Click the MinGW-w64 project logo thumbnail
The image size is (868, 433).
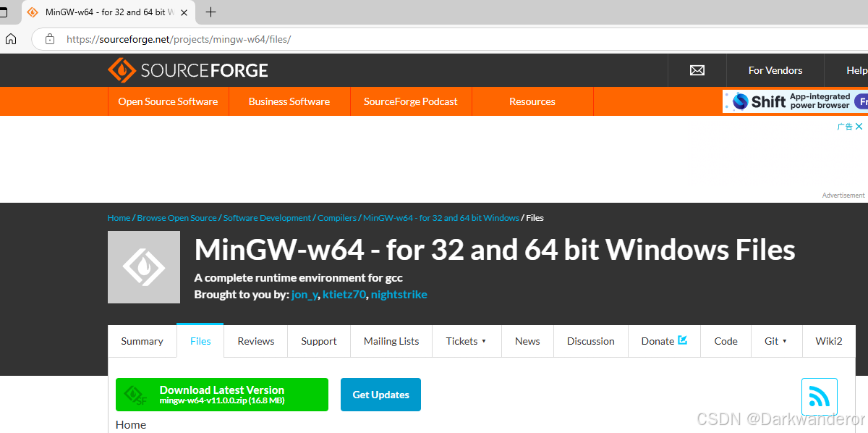[x=144, y=267]
